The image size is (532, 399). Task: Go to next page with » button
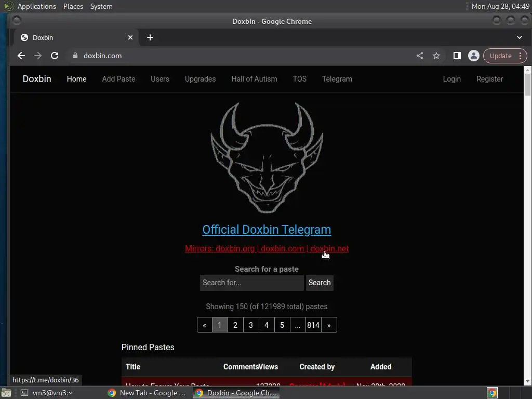(x=329, y=325)
